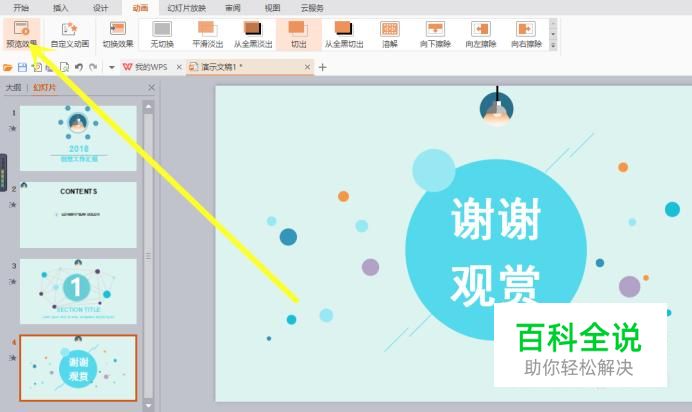The image size is (692, 412).
Task: Click thumbnail panel scrollbar up arrow
Action: coord(148,107)
